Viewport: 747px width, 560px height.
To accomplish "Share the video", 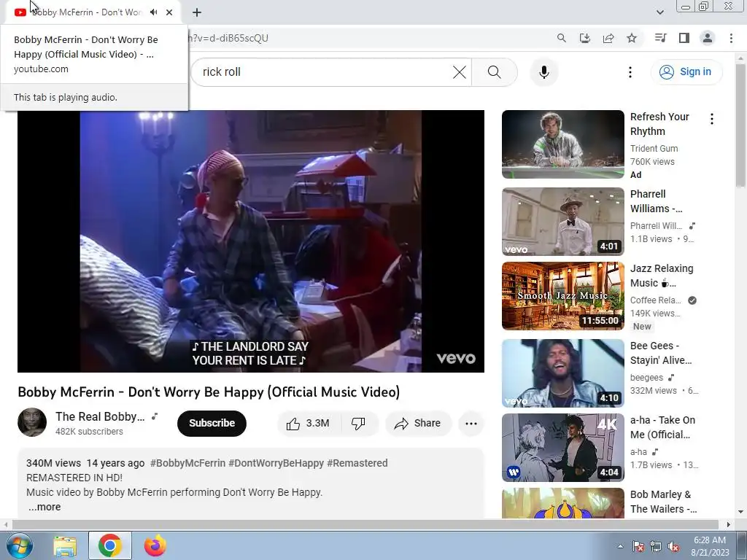I will [418, 424].
